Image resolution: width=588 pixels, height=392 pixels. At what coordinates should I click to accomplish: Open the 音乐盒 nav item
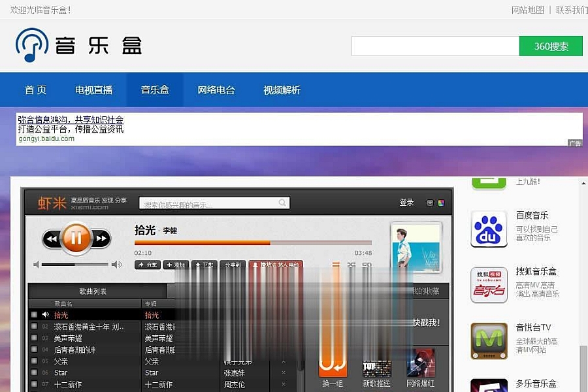[155, 90]
